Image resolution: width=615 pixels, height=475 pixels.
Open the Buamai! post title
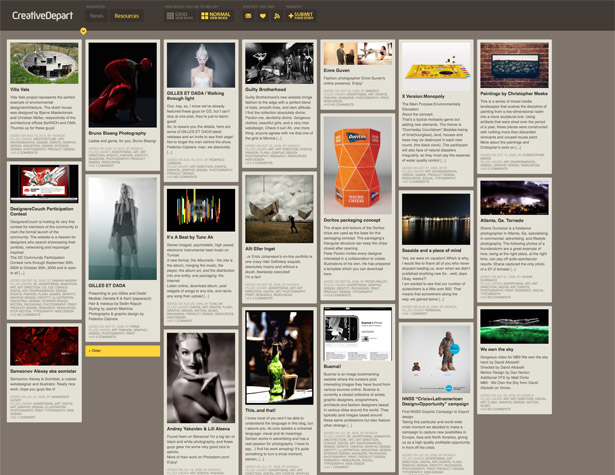tap(333, 366)
